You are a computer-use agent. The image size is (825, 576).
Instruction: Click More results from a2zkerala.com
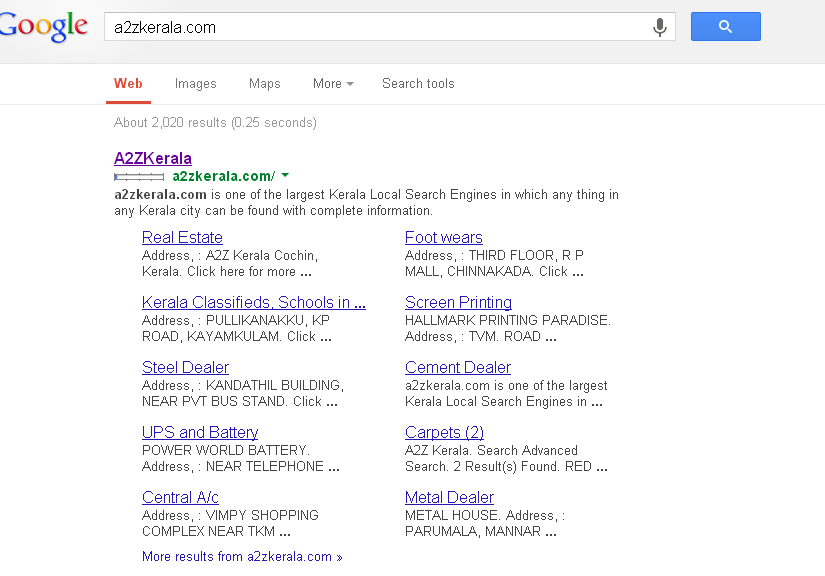click(242, 557)
